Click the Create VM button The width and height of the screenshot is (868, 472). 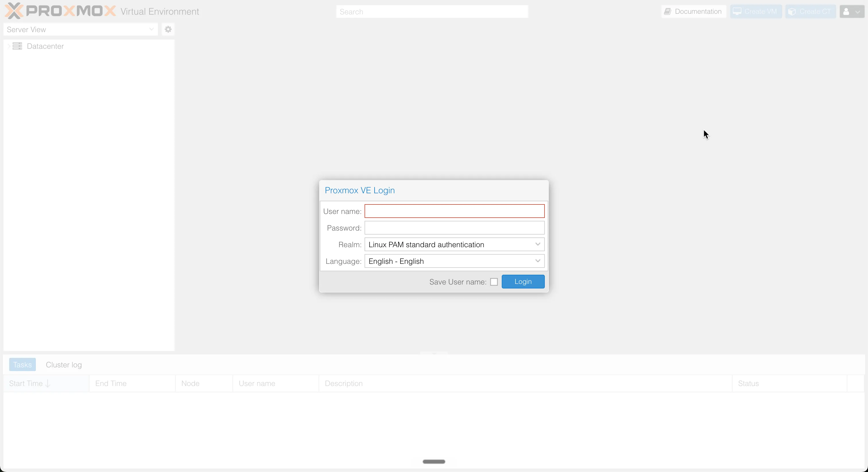point(756,11)
